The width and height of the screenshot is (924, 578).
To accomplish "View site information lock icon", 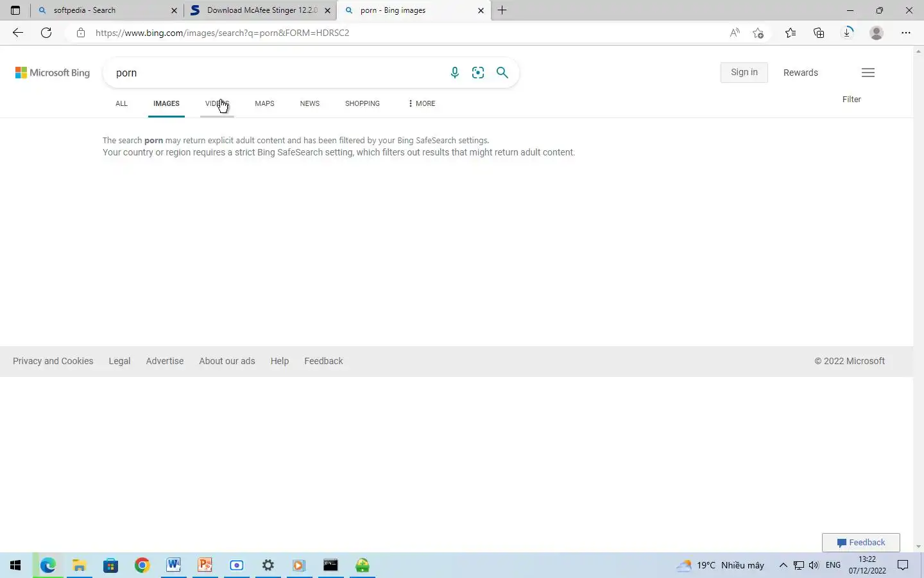I will pos(80,33).
